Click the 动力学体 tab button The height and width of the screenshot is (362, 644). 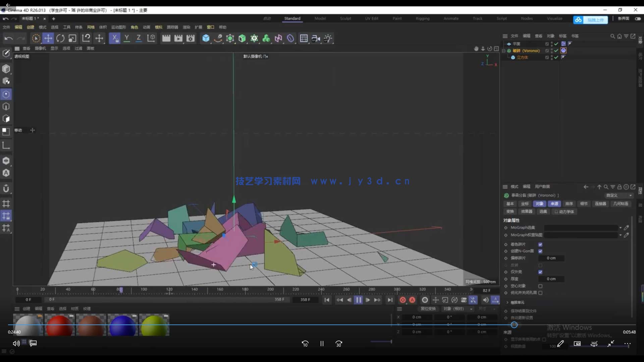click(565, 212)
